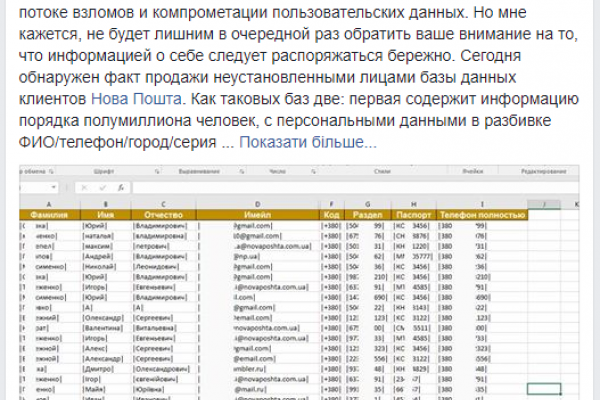Click the Редактирование ribbon group label
This screenshot has width=600, height=400.
(x=543, y=171)
